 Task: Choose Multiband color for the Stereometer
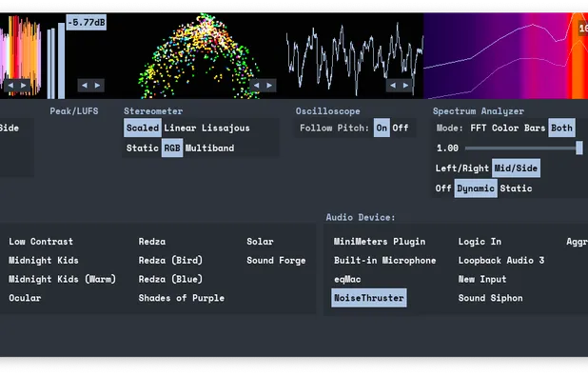coord(209,148)
